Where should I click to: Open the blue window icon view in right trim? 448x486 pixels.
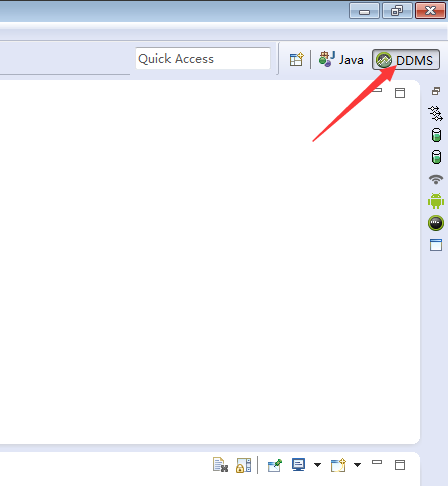pyautogui.click(x=436, y=245)
